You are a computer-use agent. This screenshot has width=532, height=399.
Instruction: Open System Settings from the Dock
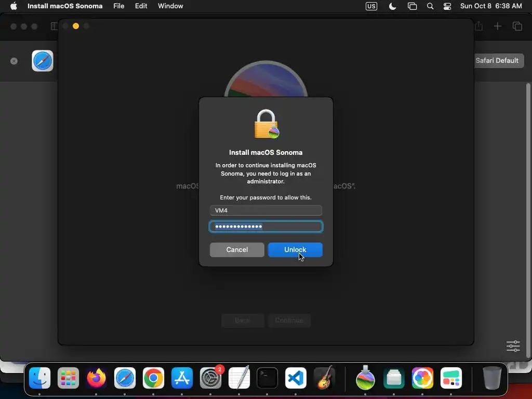(210, 378)
